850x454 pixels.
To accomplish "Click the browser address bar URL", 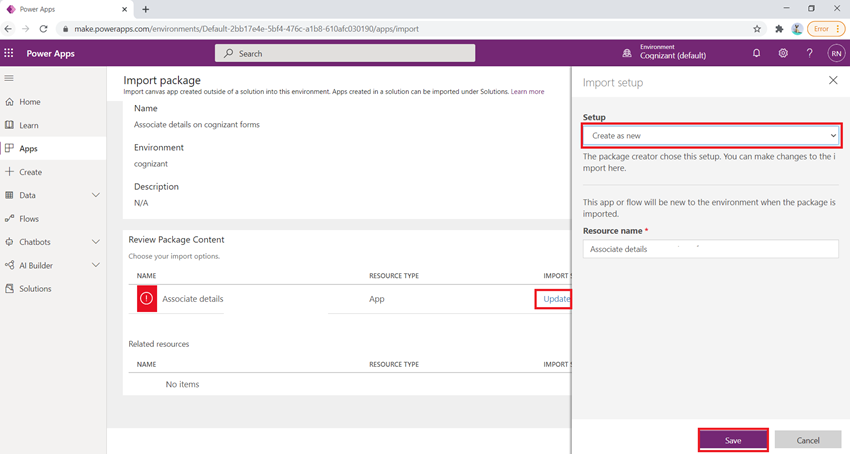I will click(x=247, y=29).
